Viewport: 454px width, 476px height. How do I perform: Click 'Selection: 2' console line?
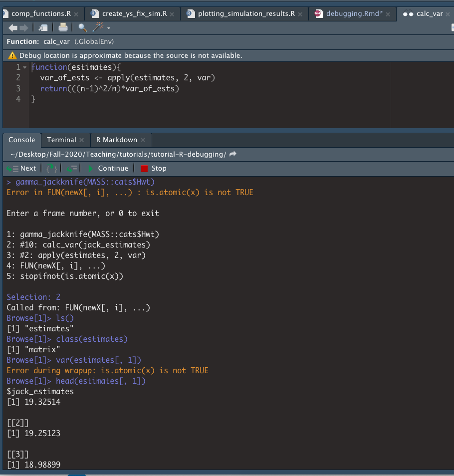(x=33, y=297)
